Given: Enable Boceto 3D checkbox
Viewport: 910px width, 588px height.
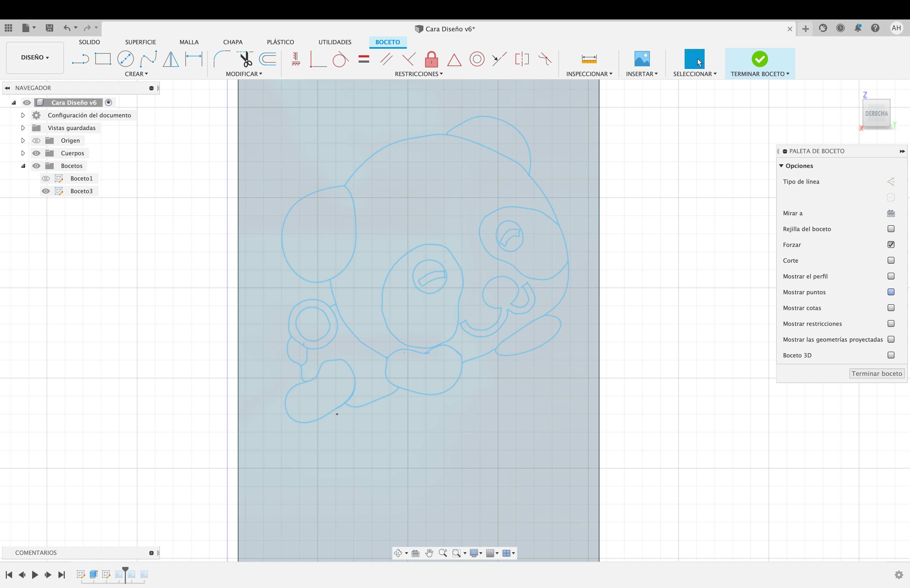Looking at the screenshot, I should (891, 355).
